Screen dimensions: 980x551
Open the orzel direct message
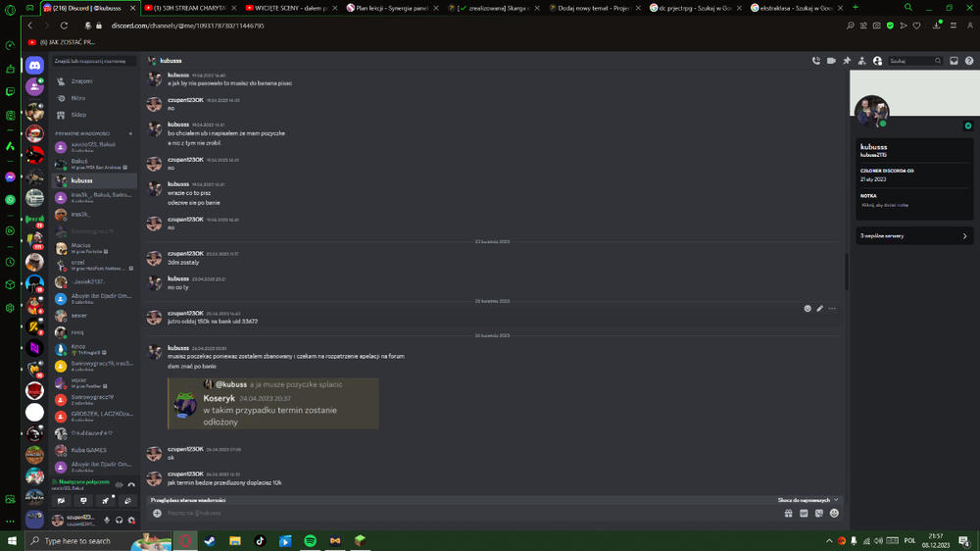(x=94, y=265)
